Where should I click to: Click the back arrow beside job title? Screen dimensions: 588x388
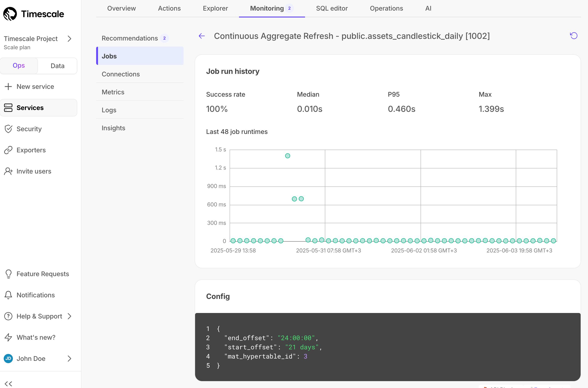tap(202, 36)
